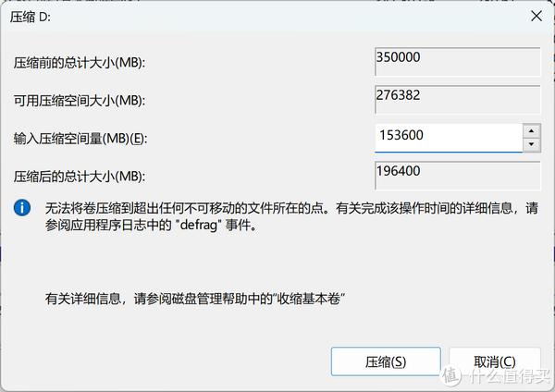Click the 值 watermark circle logo
The height and width of the screenshot is (392, 555).
pyautogui.click(x=451, y=375)
